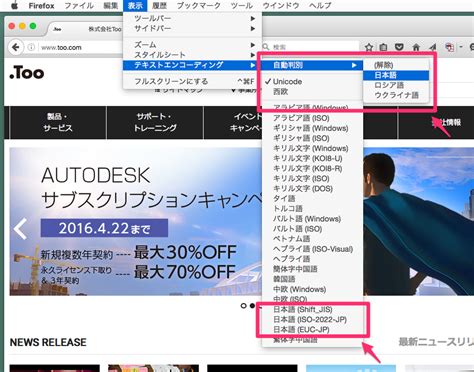Open the ブックマーク menu
The height and width of the screenshot is (372, 474).
click(x=199, y=6)
